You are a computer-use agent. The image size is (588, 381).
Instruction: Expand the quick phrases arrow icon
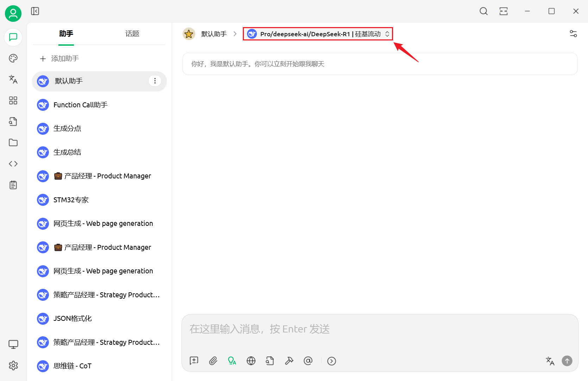click(x=331, y=361)
